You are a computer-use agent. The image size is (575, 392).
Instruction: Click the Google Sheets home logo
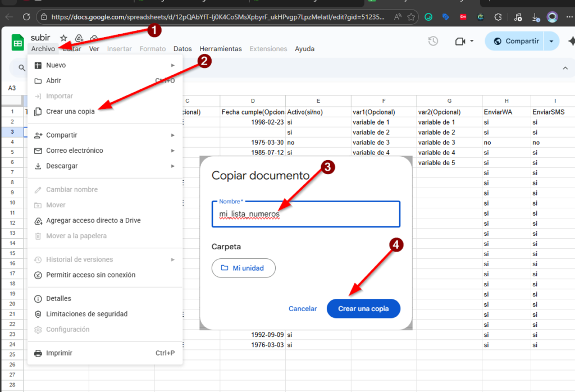18,43
